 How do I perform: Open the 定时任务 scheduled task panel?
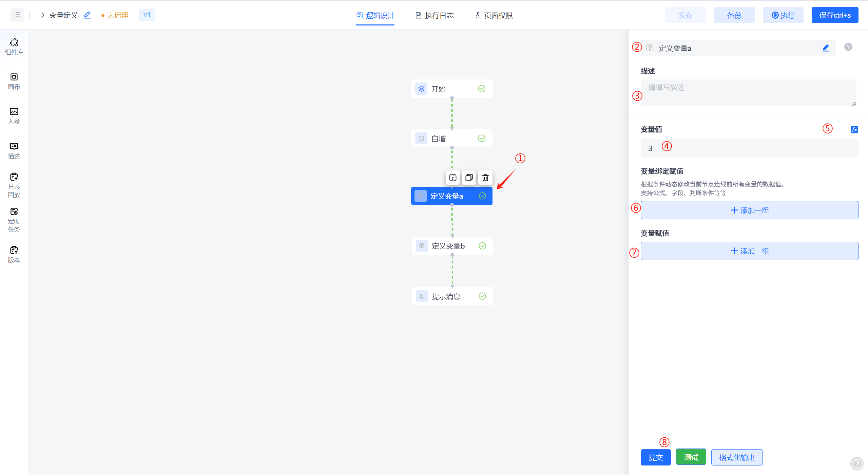click(14, 220)
